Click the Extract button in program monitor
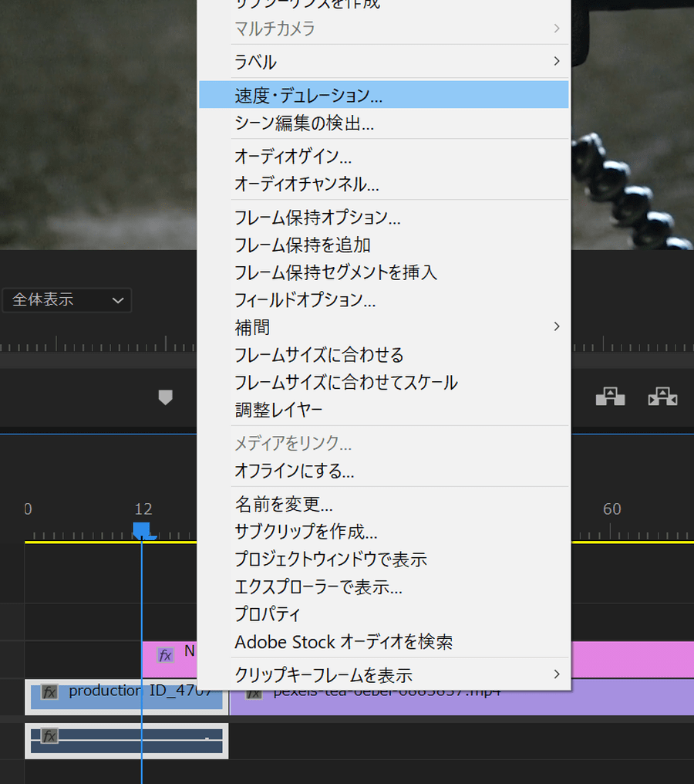The image size is (694, 784). [x=662, y=397]
